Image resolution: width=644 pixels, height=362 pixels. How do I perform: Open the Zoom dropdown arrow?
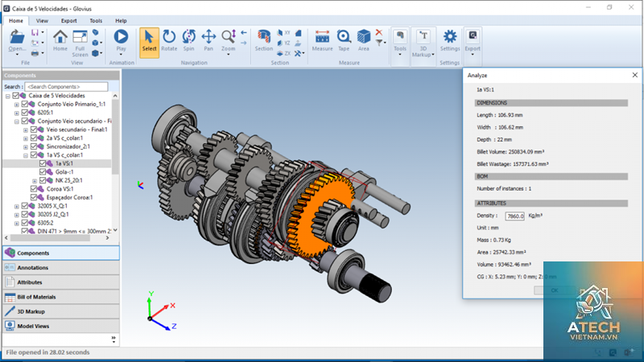pyautogui.click(x=229, y=54)
